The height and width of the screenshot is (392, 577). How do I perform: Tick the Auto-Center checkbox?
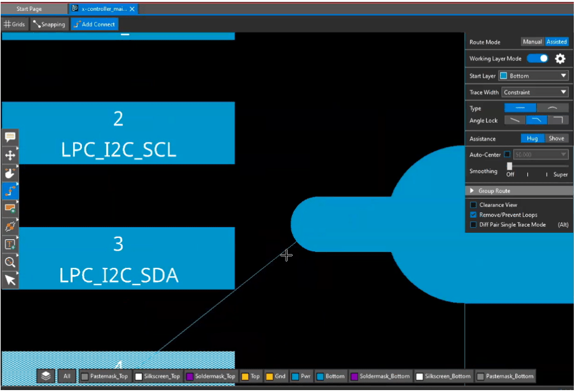coord(507,154)
